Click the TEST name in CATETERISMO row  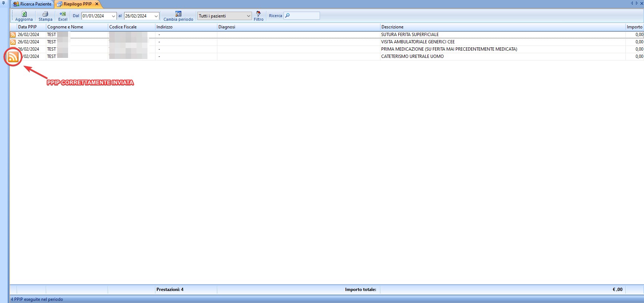click(51, 56)
